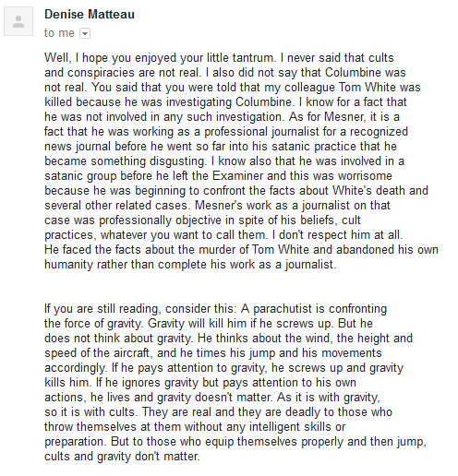Click the words "speed of the aircraft"
This screenshot has width=458, height=476.
98,353
